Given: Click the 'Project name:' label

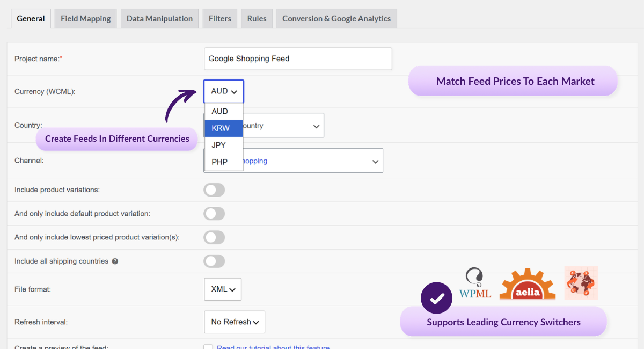Looking at the screenshot, I should [x=39, y=59].
